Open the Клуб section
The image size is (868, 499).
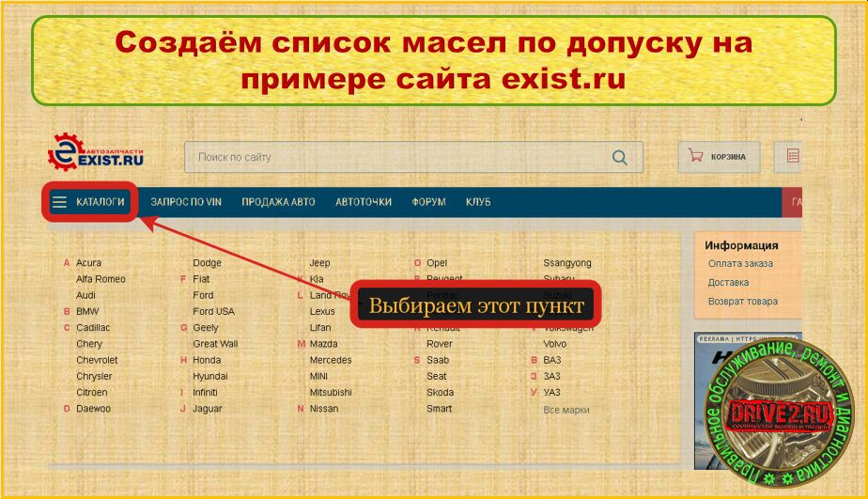(478, 202)
